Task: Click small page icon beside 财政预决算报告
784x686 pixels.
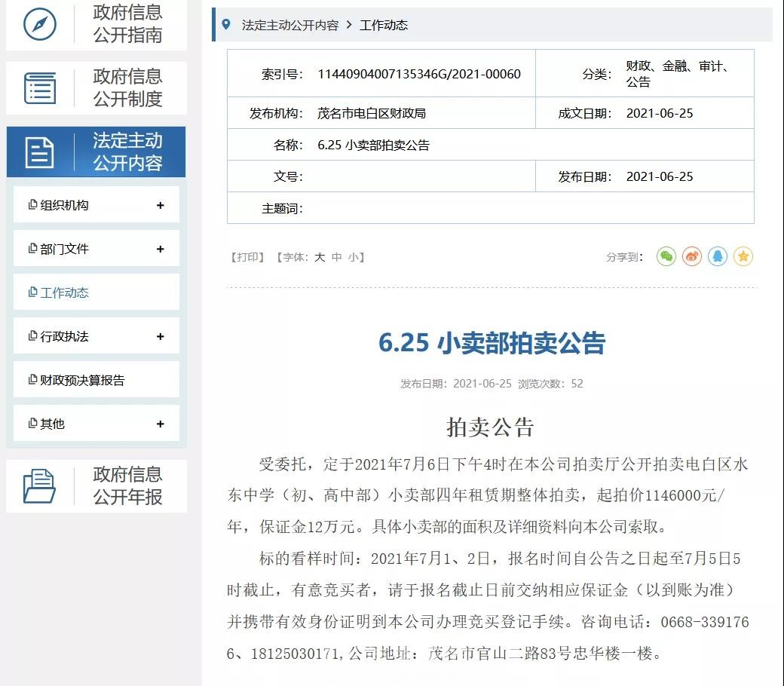Action: pos(32,379)
